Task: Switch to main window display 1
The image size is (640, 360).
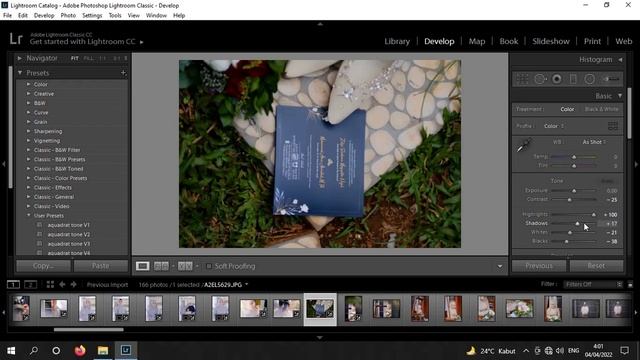Action: coord(13,284)
